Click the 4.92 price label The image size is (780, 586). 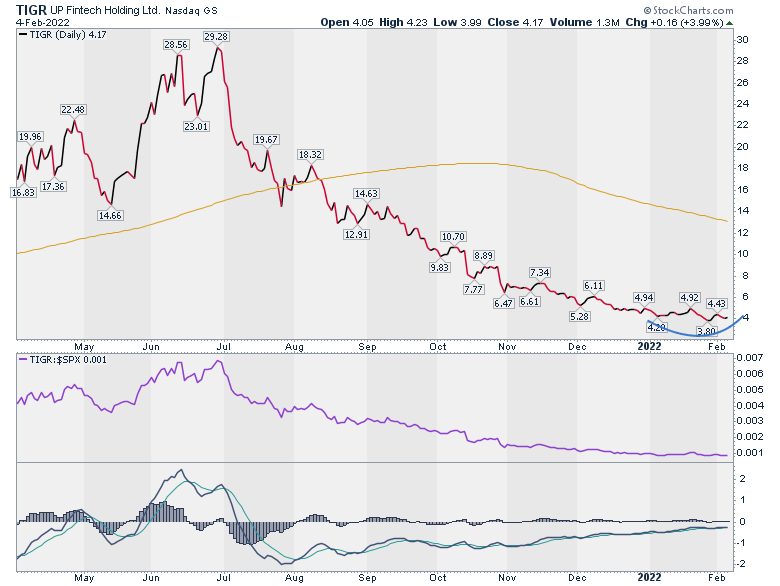tap(690, 297)
